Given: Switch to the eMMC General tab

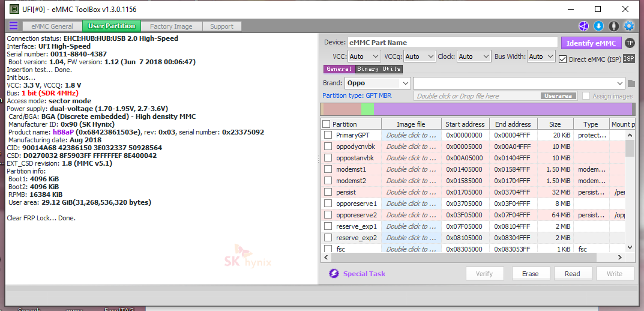Looking at the screenshot, I should 52,26.
